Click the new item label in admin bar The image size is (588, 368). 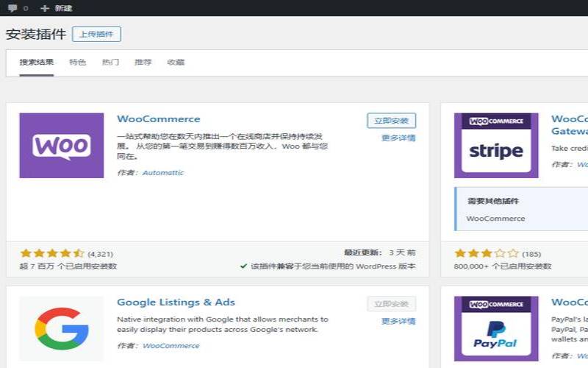[x=63, y=8]
